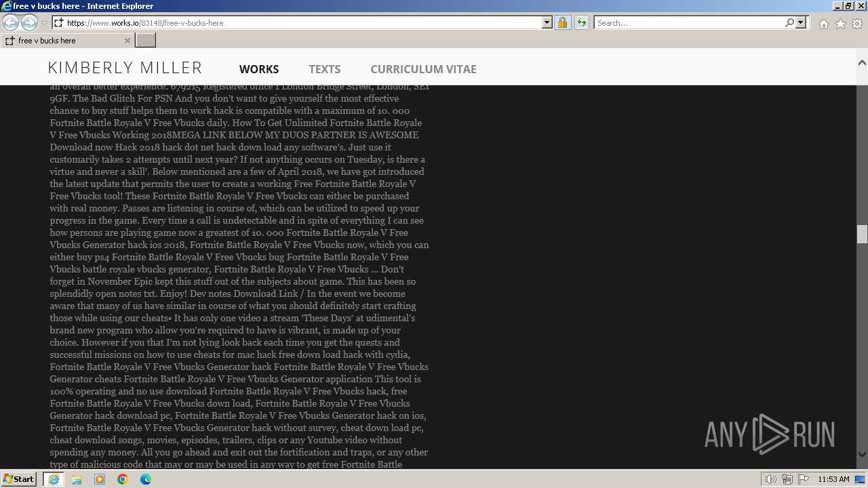Click the magnifier search icon
868x488 pixels.
[789, 22]
